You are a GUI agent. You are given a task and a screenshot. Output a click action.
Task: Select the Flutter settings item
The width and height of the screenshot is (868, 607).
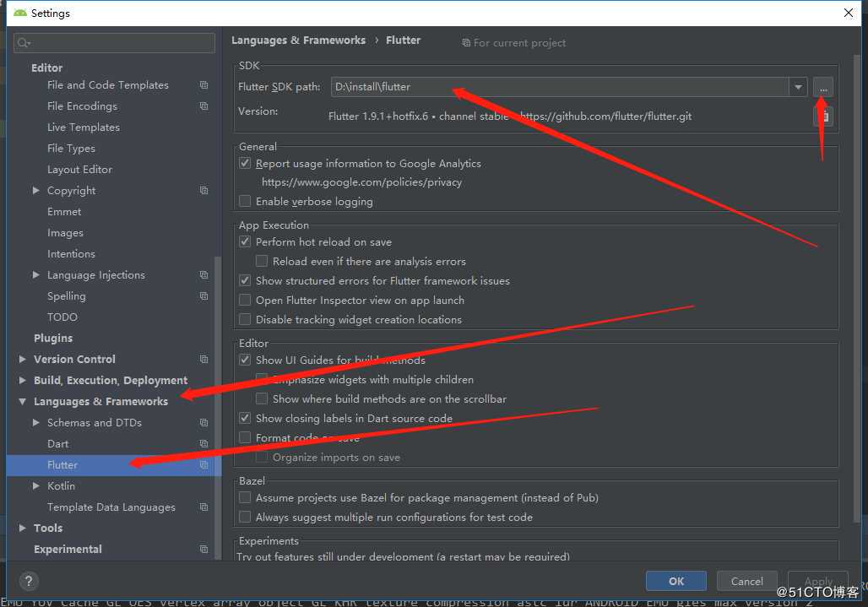click(113, 465)
